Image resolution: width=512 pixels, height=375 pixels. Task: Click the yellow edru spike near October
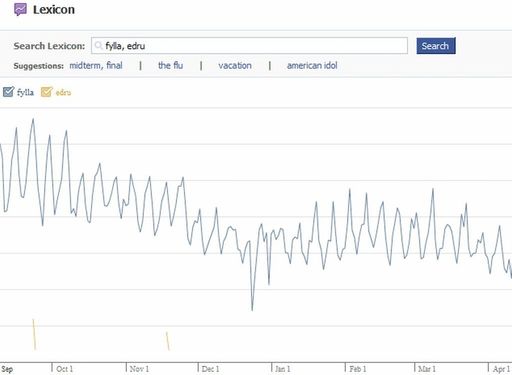tap(34, 334)
